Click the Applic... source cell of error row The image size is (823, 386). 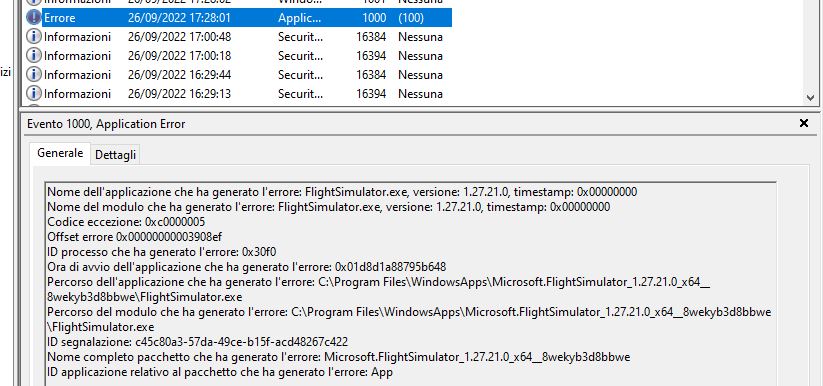tap(299, 18)
